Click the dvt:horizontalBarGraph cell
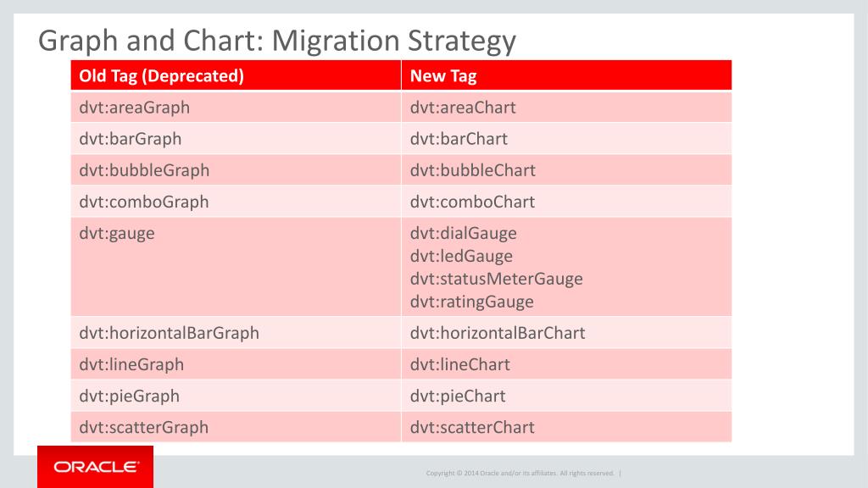The height and width of the screenshot is (488, 868). click(x=236, y=332)
